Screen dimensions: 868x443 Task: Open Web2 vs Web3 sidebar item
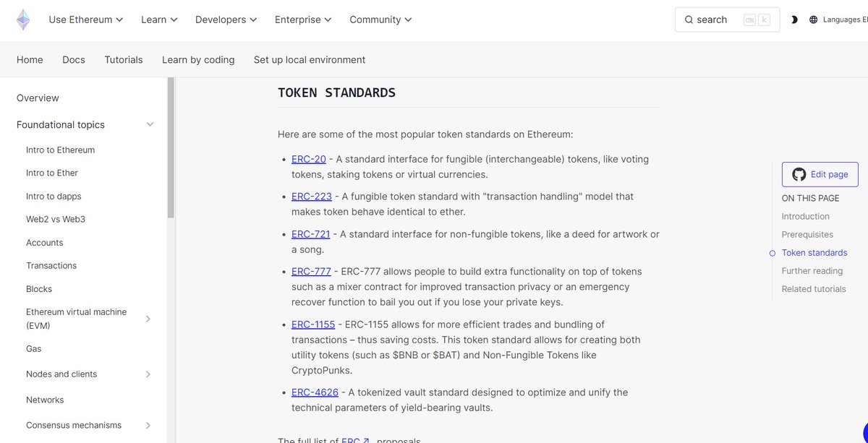[x=56, y=219]
